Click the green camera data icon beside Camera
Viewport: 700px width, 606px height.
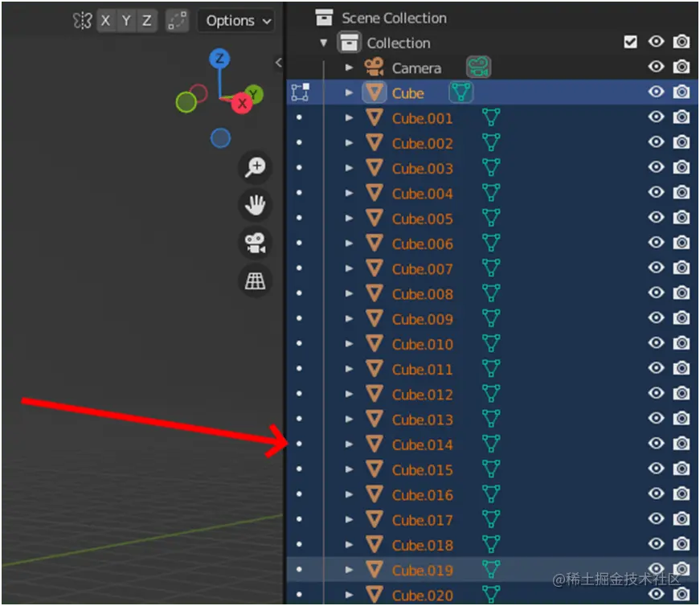[x=478, y=68]
